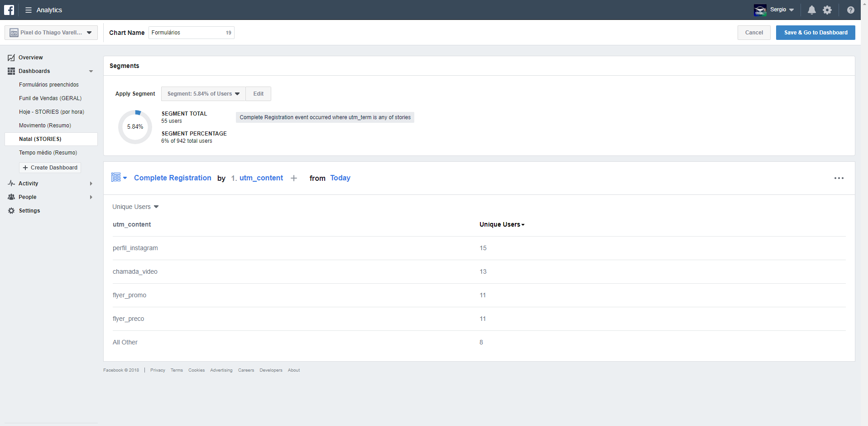Click the Cancel button

click(754, 33)
